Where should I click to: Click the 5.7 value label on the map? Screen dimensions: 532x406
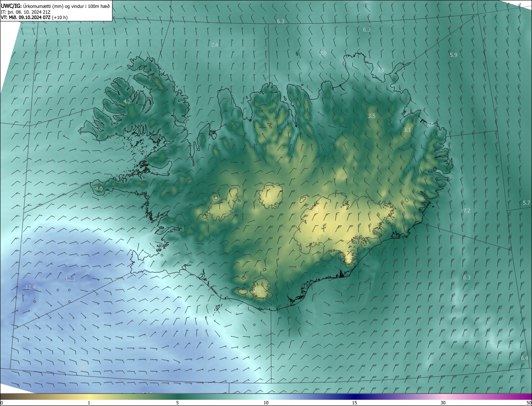(527, 203)
